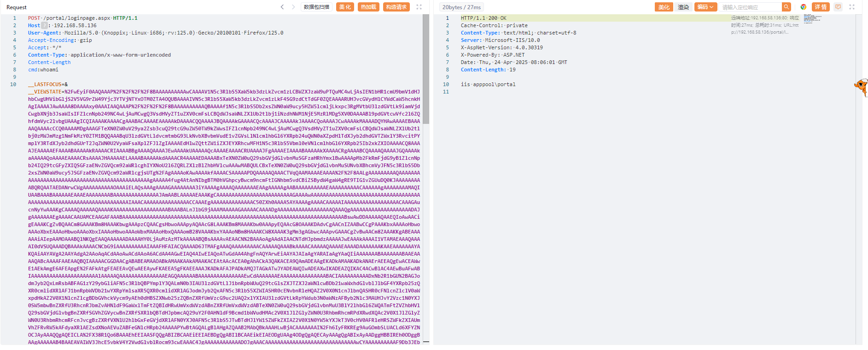
Task: Click HTTP/1.1 200 OK status line
Action: (x=484, y=18)
